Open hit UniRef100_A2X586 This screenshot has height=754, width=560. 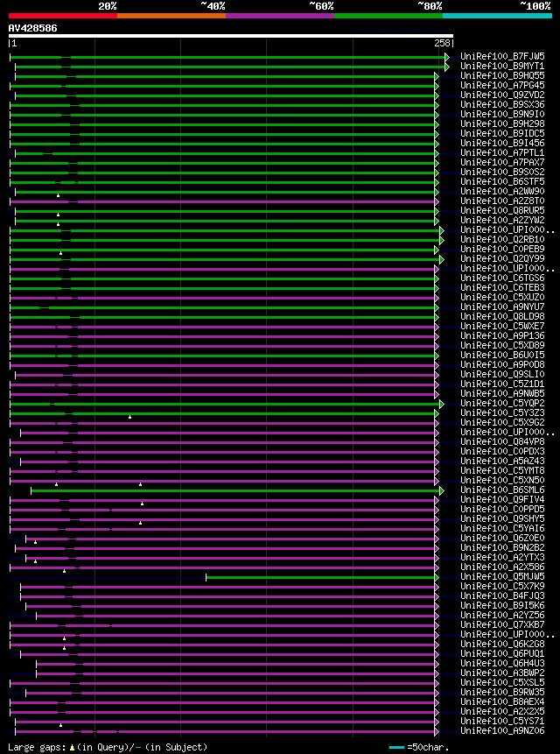tap(502, 567)
